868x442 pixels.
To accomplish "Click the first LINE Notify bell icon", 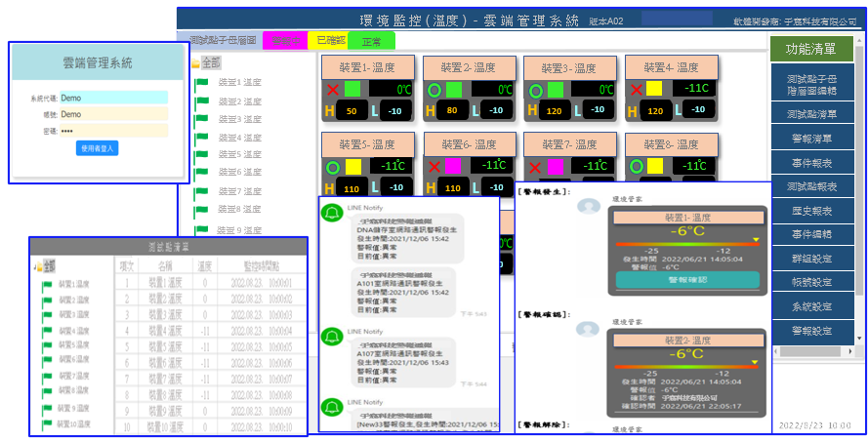I will click(x=332, y=213).
